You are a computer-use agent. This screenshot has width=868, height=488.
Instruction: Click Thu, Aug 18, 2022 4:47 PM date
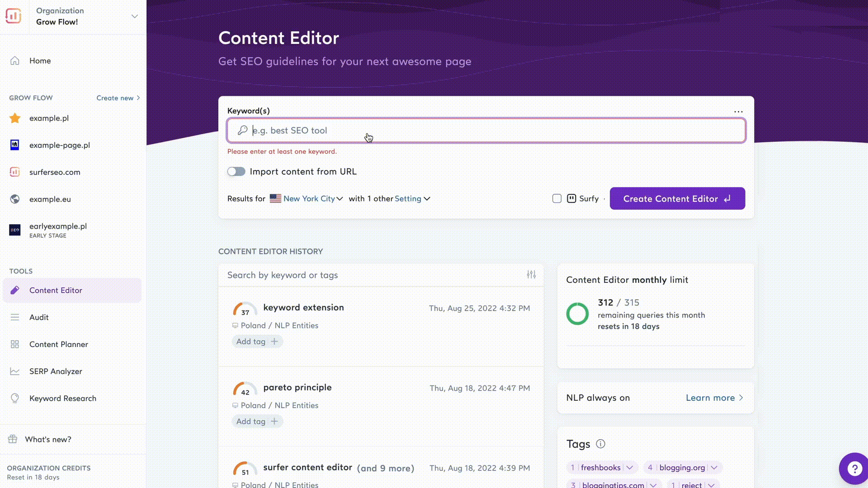pos(480,388)
